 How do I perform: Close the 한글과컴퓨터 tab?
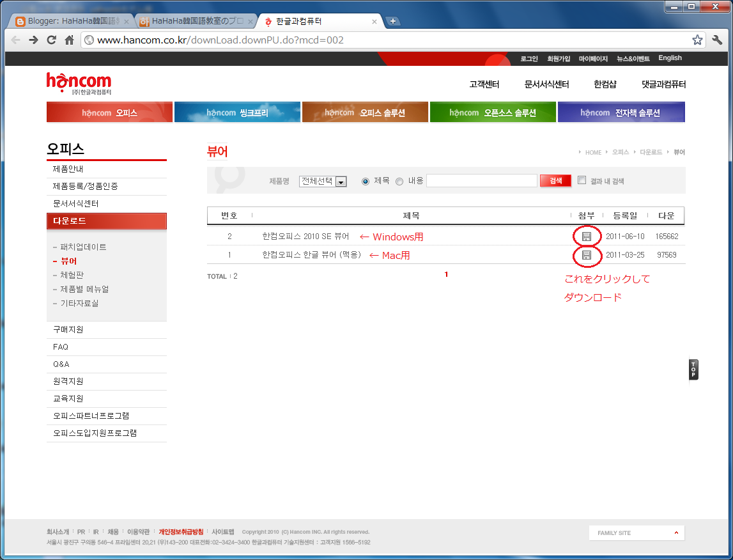(x=374, y=22)
